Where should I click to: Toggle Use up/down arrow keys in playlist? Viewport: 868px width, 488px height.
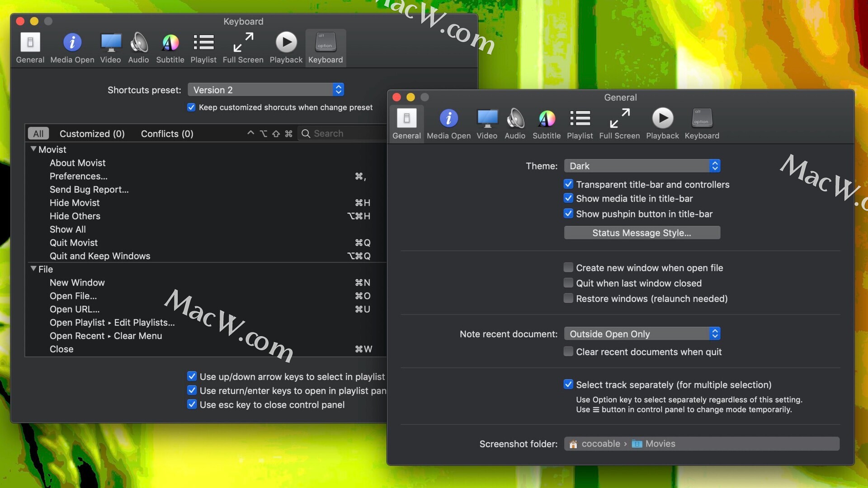tap(192, 376)
